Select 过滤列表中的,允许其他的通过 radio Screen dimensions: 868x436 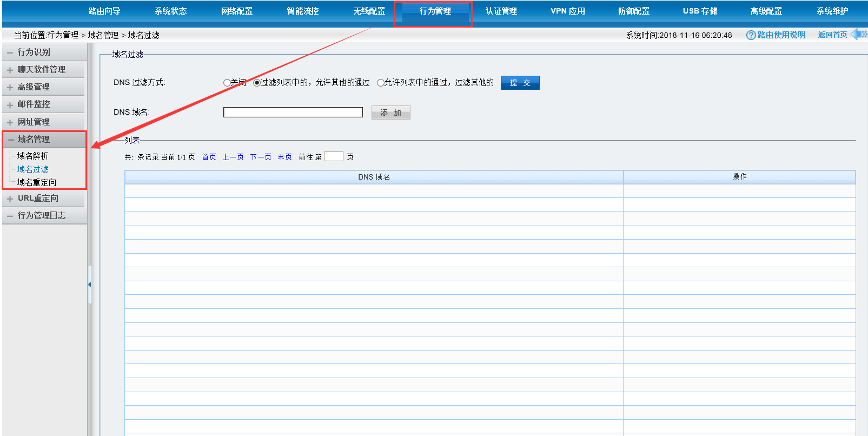(257, 83)
